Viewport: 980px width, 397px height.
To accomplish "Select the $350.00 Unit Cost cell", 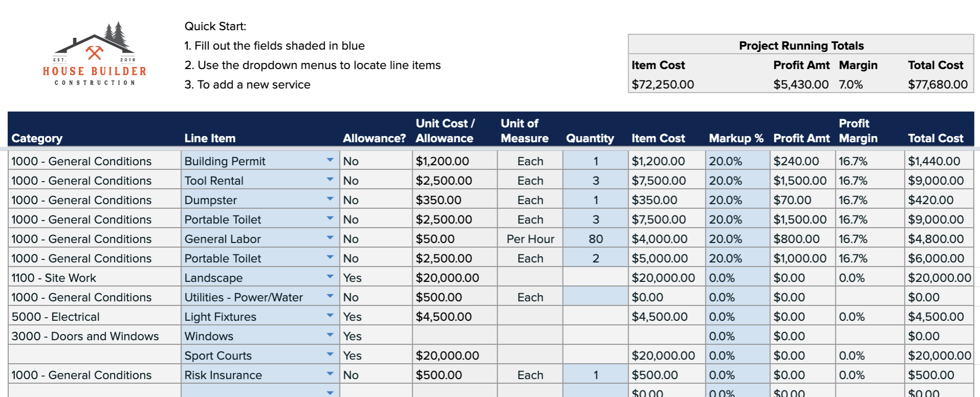I will point(455,200).
